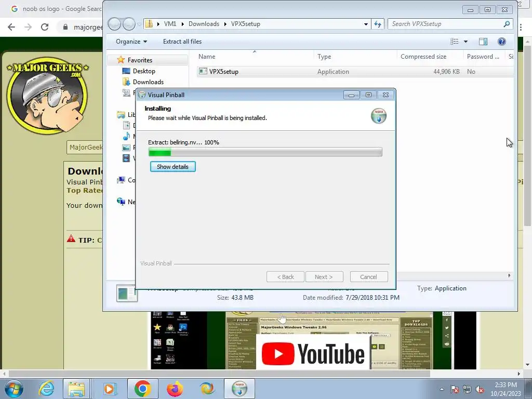The image size is (532, 399).
Task: Click VPX5setup in the address breadcrumb
Action: coord(246,24)
